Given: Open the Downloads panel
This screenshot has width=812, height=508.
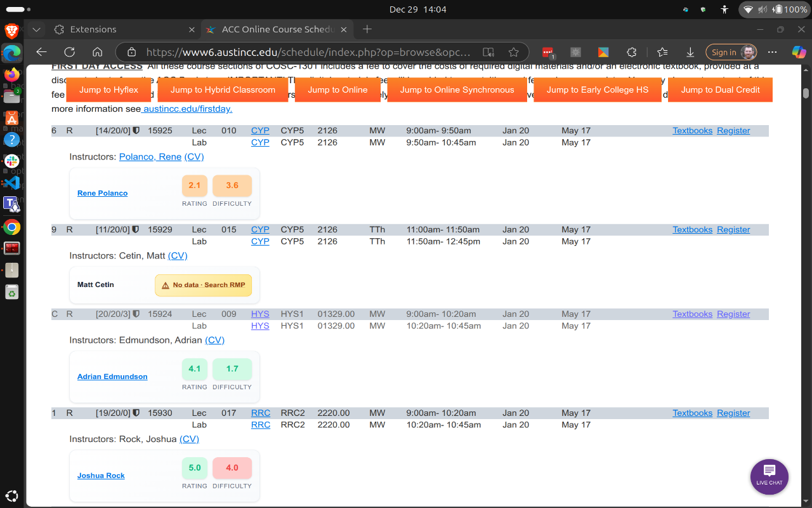Looking at the screenshot, I should point(690,52).
